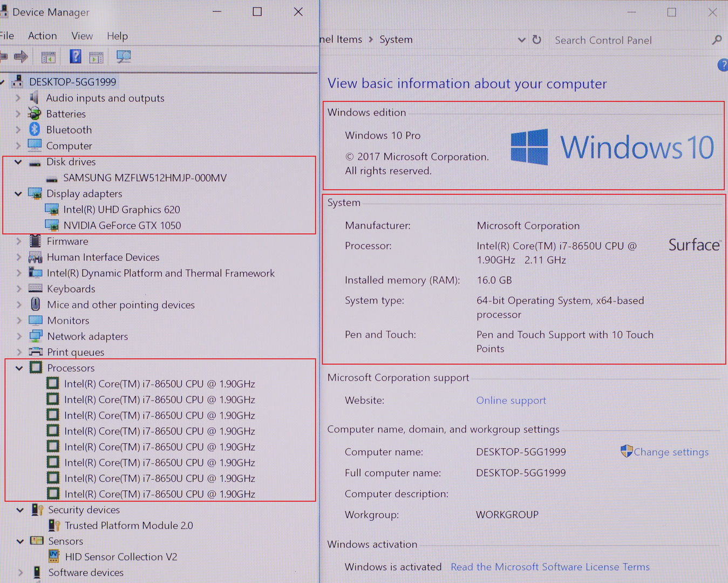Click the Action pane toolbar icon beside Help
728x583 pixels.
pos(96,57)
